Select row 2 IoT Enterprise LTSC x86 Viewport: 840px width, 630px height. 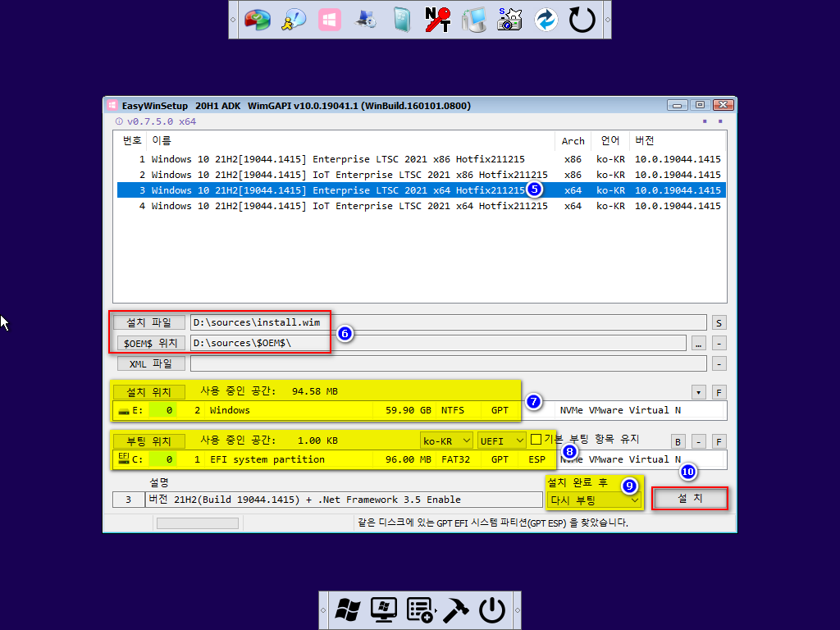[x=422, y=175]
